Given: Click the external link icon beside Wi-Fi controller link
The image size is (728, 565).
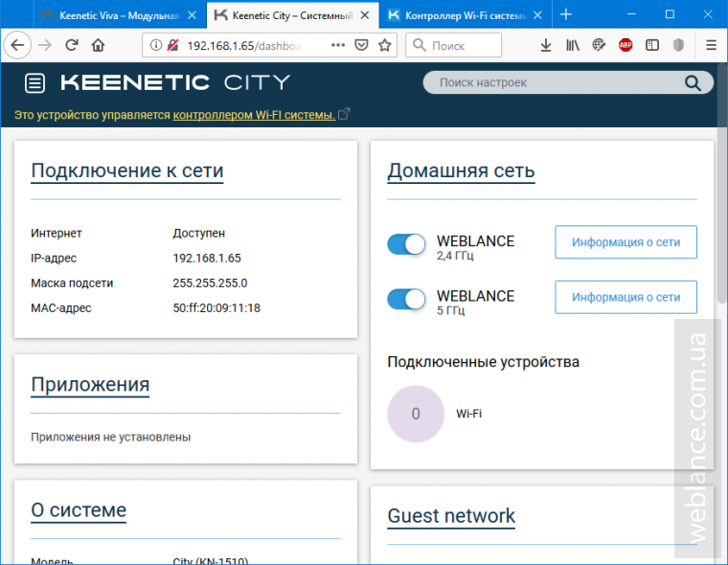Looking at the screenshot, I should coord(344,114).
